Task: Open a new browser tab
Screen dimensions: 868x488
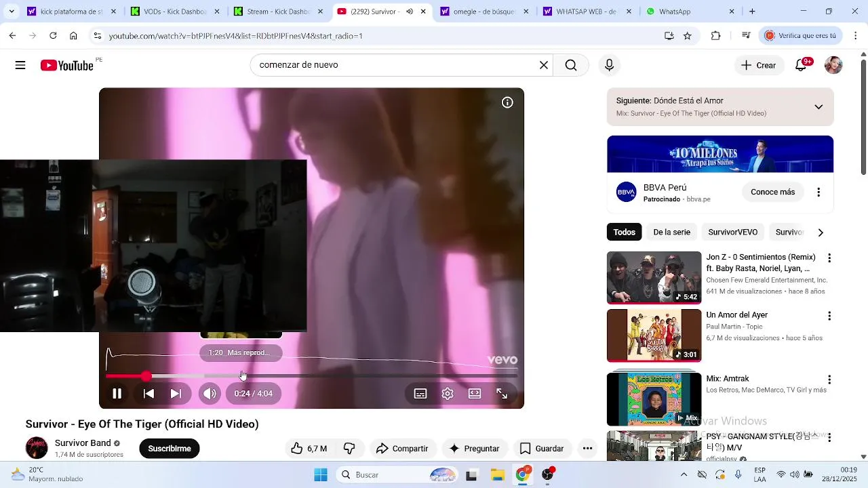Action: pos(752,12)
